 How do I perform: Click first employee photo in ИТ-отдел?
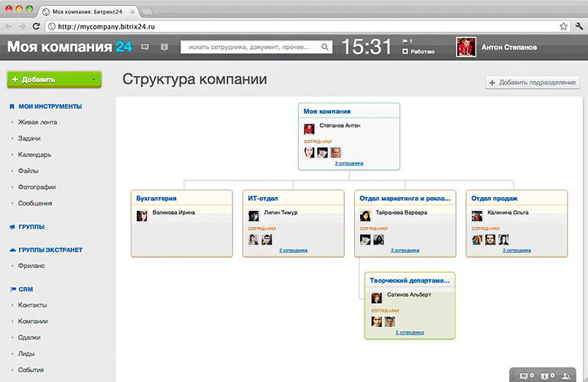pos(254,240)
